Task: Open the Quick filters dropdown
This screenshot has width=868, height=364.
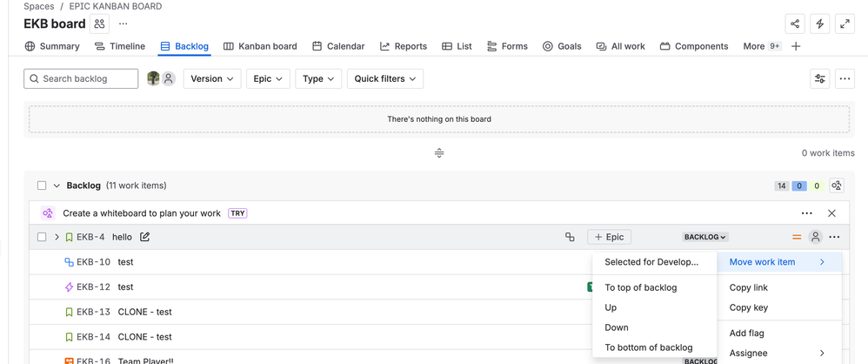Action: click(385, 78)
